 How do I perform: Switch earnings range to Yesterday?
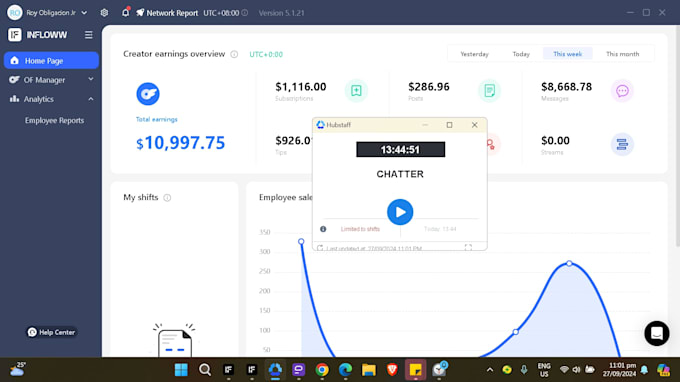click(474, 54)
